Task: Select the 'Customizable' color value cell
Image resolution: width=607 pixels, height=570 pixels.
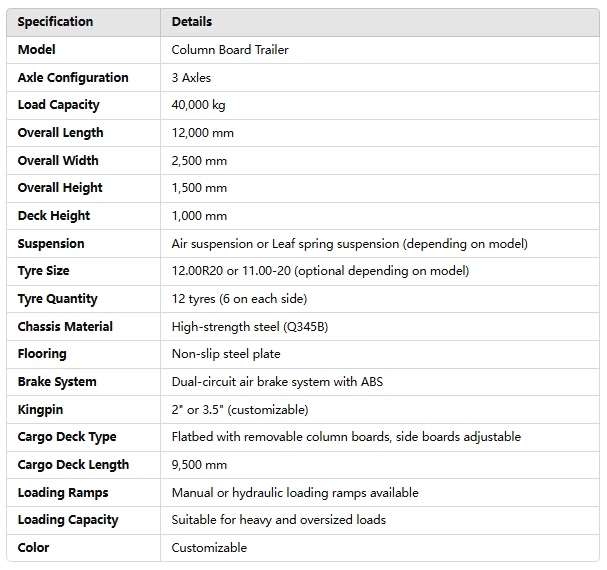Action: click(x=209, y=548)
